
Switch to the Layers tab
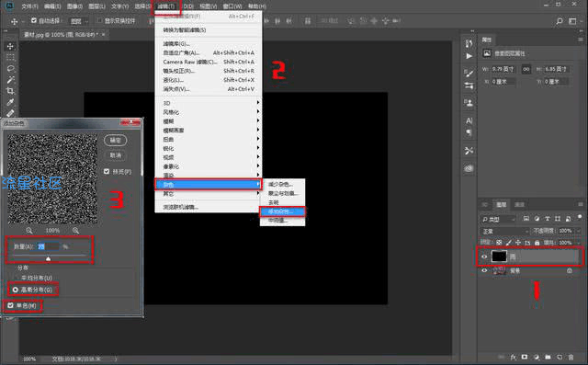coord(501,204)
